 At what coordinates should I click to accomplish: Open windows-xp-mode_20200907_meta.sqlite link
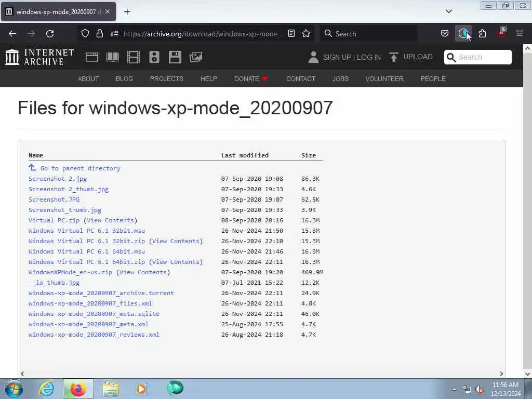coord(94,314)
